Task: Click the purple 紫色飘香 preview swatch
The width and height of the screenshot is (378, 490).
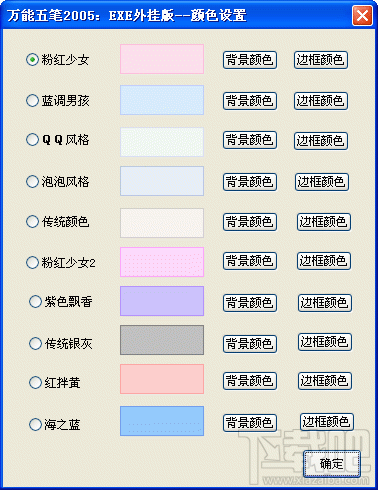Action: point(162,301)
